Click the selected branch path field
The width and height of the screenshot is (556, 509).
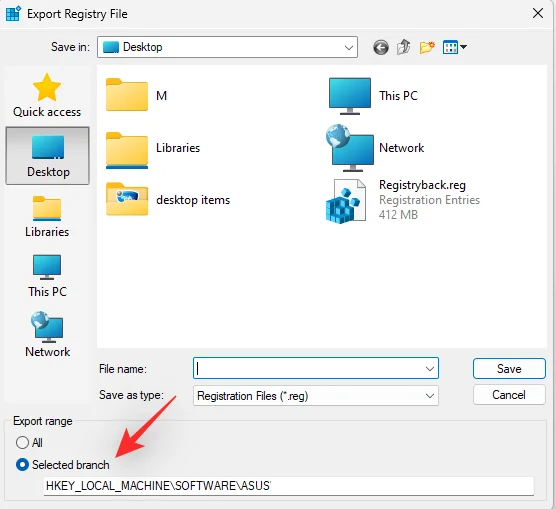pos(289,486)
